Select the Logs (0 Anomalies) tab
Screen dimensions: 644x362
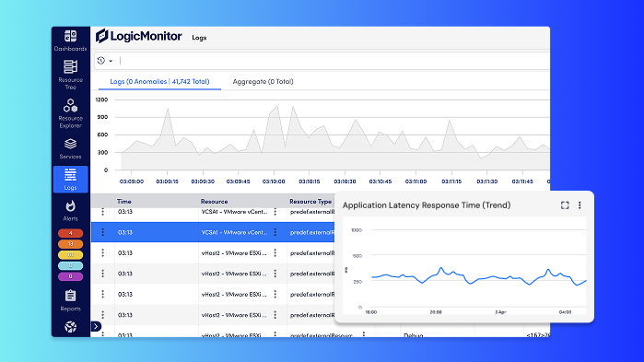tap(159, 81)
